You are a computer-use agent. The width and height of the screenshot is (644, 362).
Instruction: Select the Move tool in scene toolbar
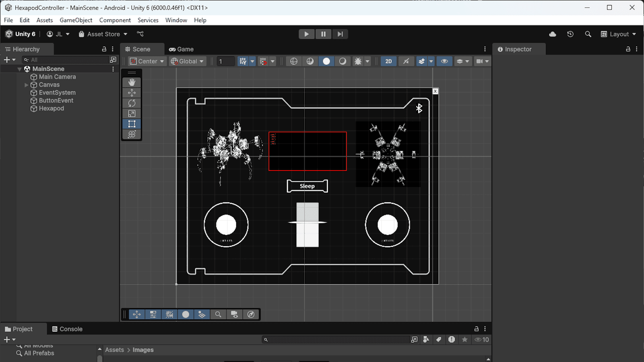132,93
